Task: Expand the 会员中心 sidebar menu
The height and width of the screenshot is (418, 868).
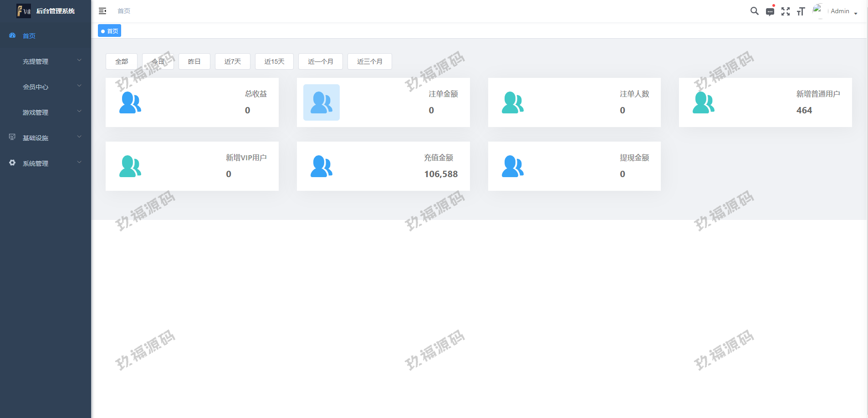Action: tap(46, 87)
